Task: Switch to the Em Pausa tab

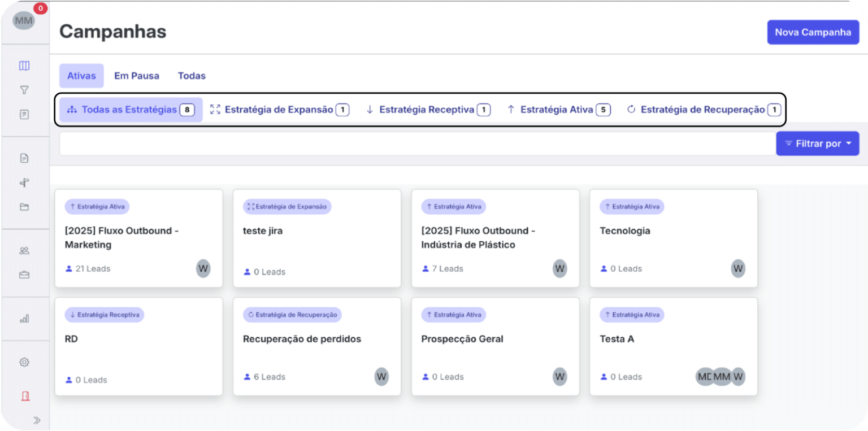Action: (137, 76)
